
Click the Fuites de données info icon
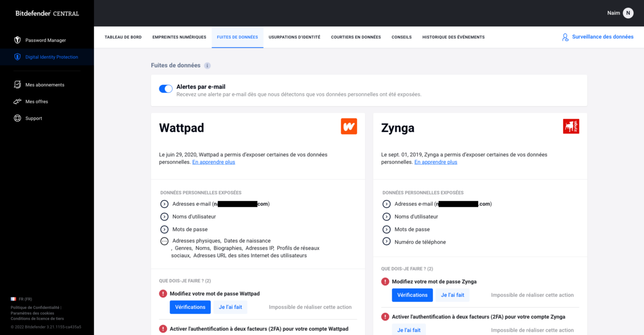point(207,65)
